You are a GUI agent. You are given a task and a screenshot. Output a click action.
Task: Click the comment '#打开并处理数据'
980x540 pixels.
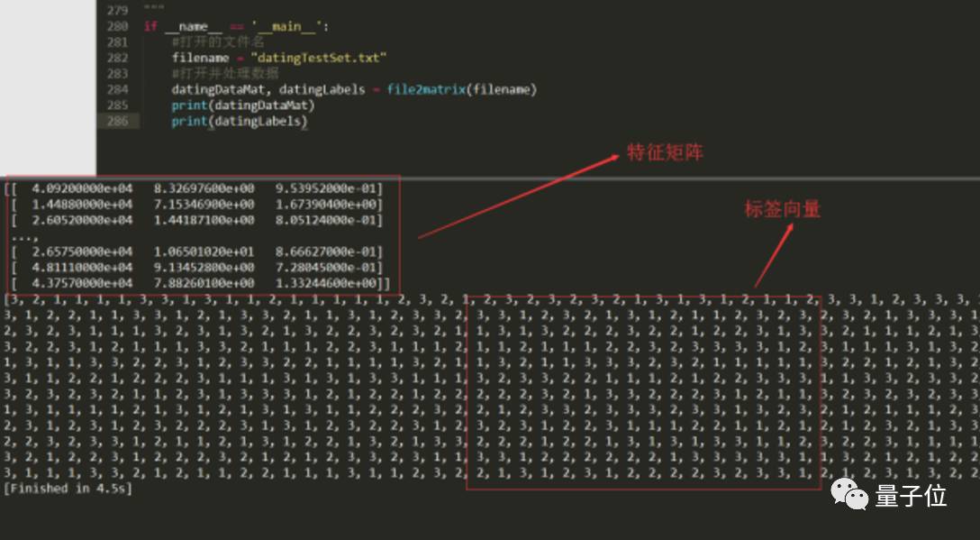tap(225, 73)
